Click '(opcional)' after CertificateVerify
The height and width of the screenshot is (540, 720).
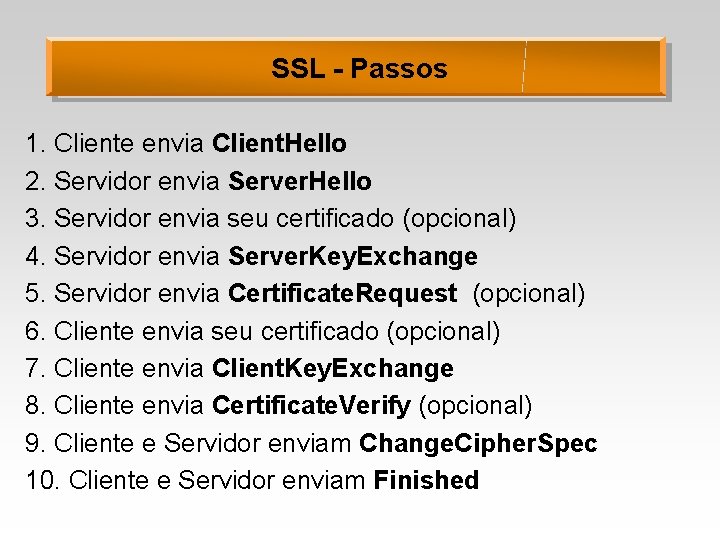click(475, 406)
